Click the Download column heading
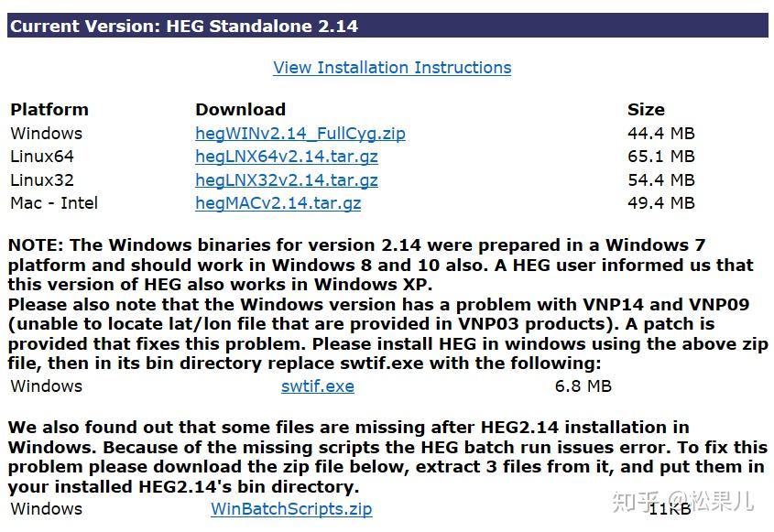The height and width of the screenshot is (532, 774). click(240, 110)
